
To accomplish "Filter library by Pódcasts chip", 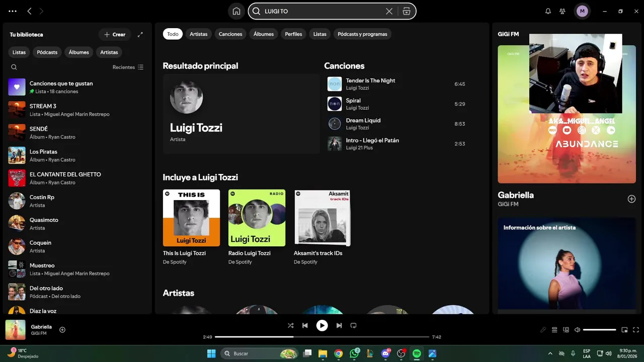I will pos(47,52).
